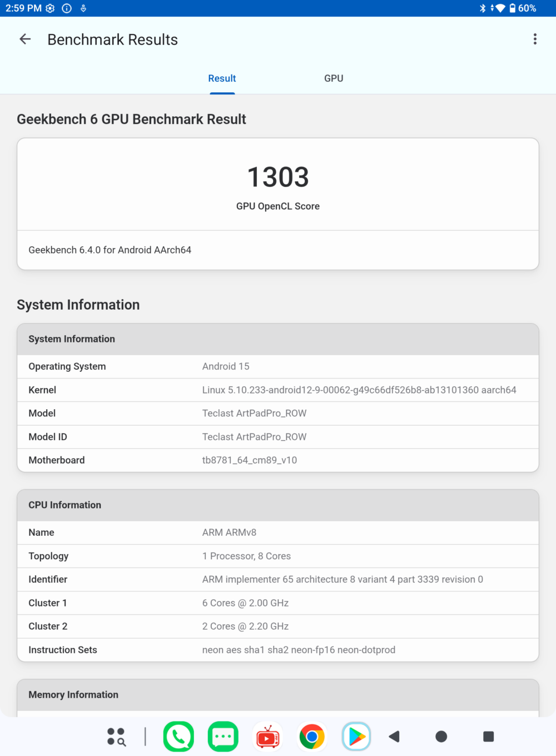This screenshot has width=556, height=756.
Task: Tap the square recents navigation button
Action: click(x=489, y=737)
